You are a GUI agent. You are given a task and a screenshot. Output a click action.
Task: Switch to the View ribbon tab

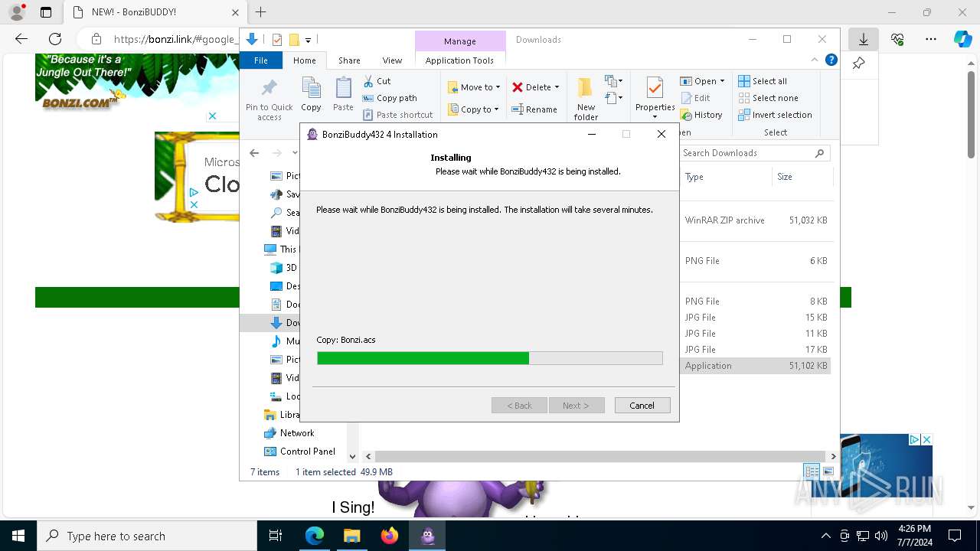392,60
